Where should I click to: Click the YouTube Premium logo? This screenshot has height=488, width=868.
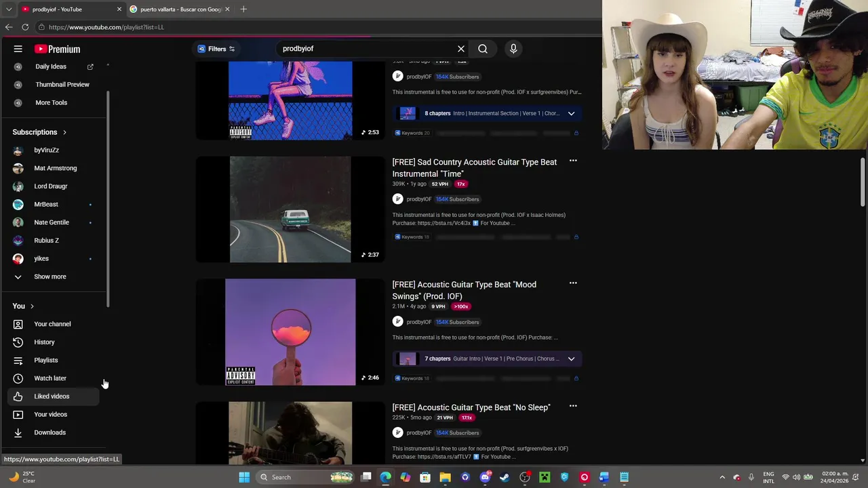[58, 49]
